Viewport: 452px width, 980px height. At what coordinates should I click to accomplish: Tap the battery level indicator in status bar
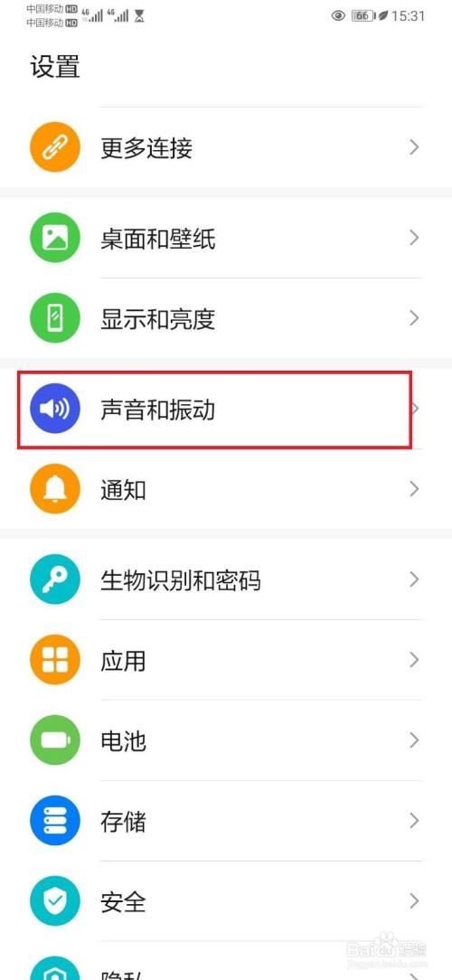(x=362, y=15)
